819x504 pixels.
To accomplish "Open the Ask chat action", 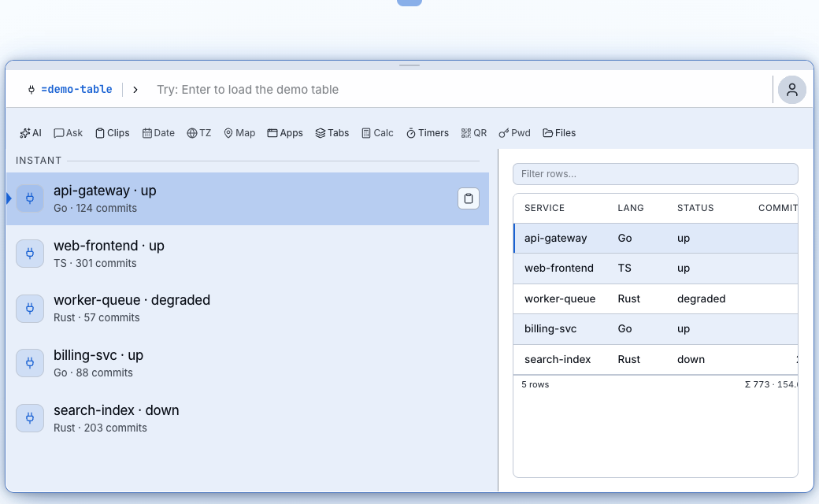I will (x=68, y=133).
